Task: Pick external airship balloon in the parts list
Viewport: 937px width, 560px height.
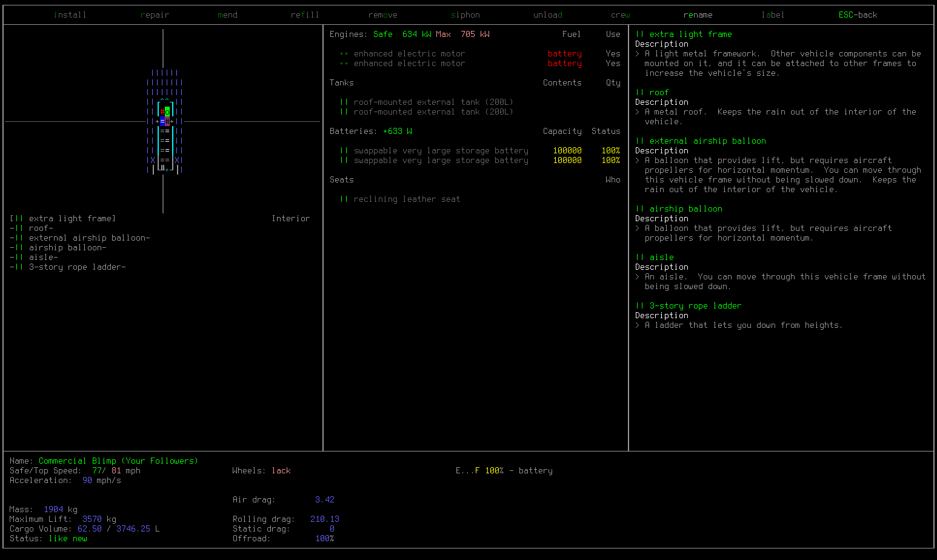Action: [80, 238]
